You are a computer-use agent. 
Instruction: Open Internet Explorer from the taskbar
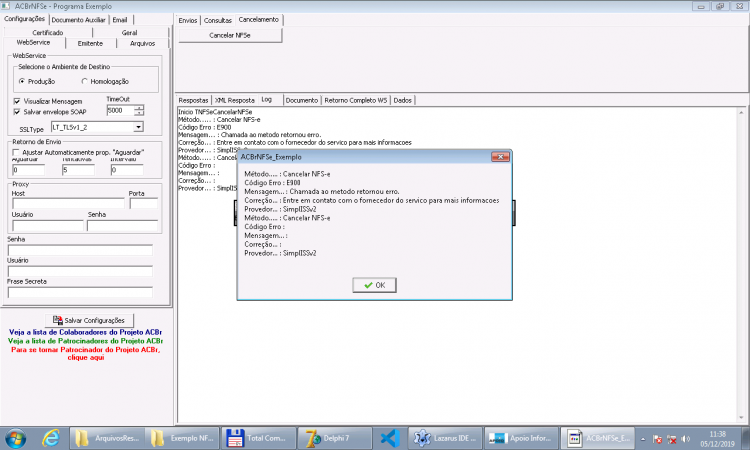click(x=50, y=438)
